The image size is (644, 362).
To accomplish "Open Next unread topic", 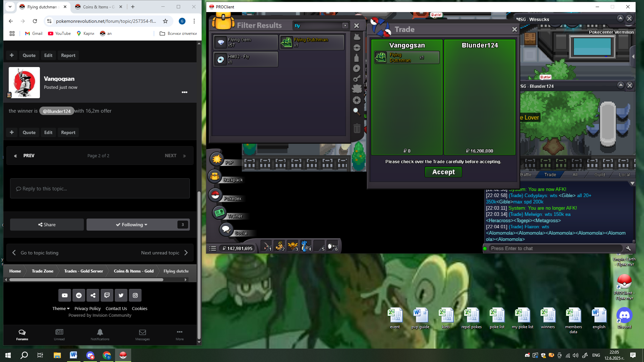I will pos(164,253).
